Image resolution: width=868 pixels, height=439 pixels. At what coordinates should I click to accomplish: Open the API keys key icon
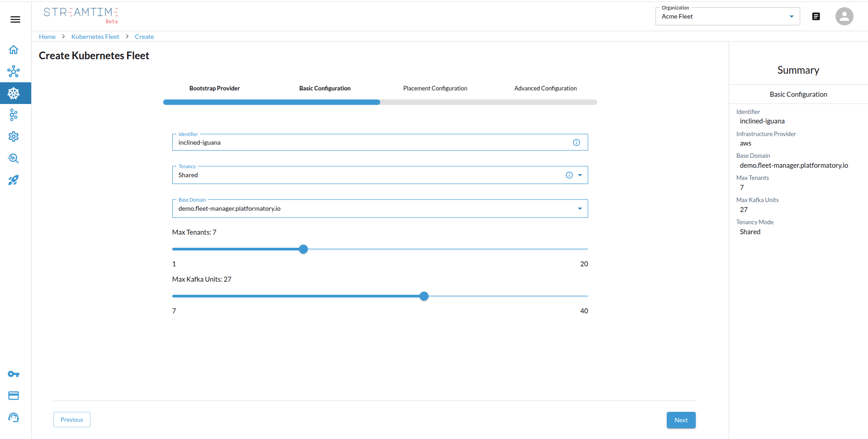pos(14,374)
